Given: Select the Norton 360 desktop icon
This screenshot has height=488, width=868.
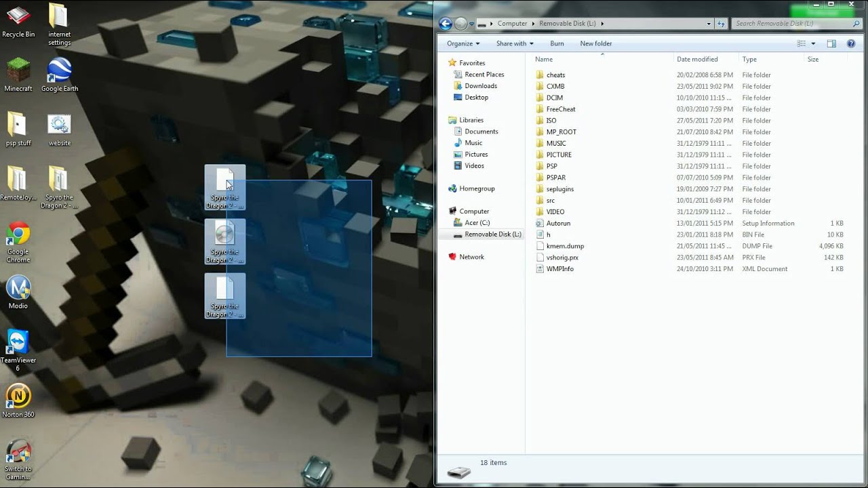Looking at the screenshot, I should click(x=18, y=401).
